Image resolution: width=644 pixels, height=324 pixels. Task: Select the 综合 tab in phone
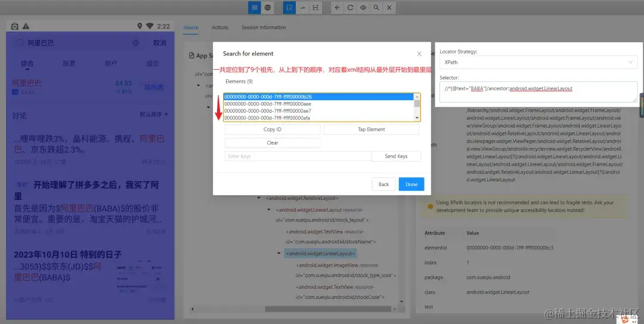[x=27, y=63]
